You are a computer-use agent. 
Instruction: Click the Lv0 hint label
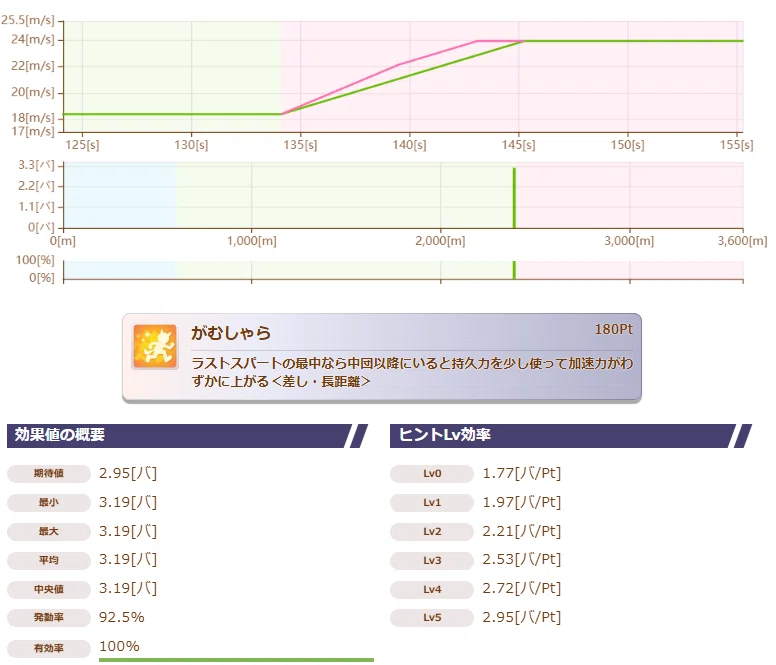point(432,474)
